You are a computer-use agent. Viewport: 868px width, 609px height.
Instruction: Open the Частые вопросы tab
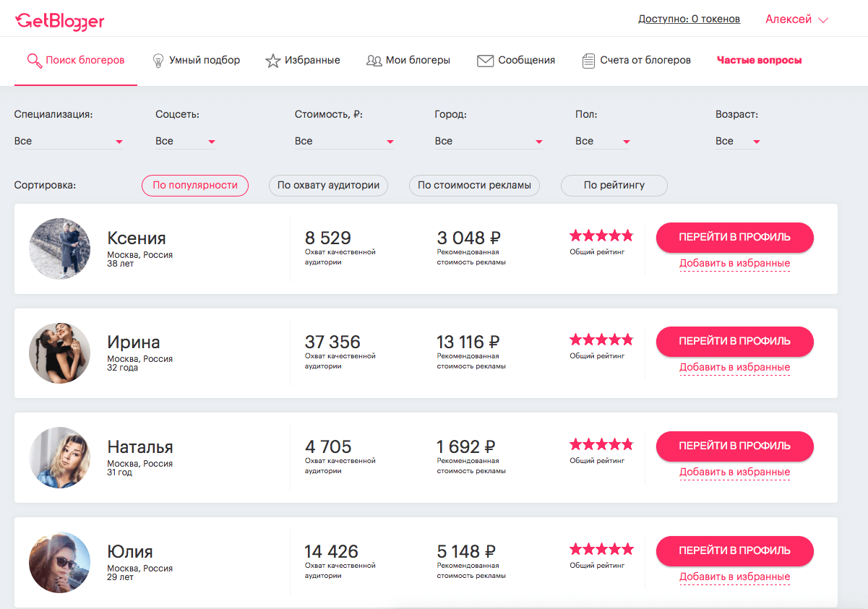[x=759, y=61]
